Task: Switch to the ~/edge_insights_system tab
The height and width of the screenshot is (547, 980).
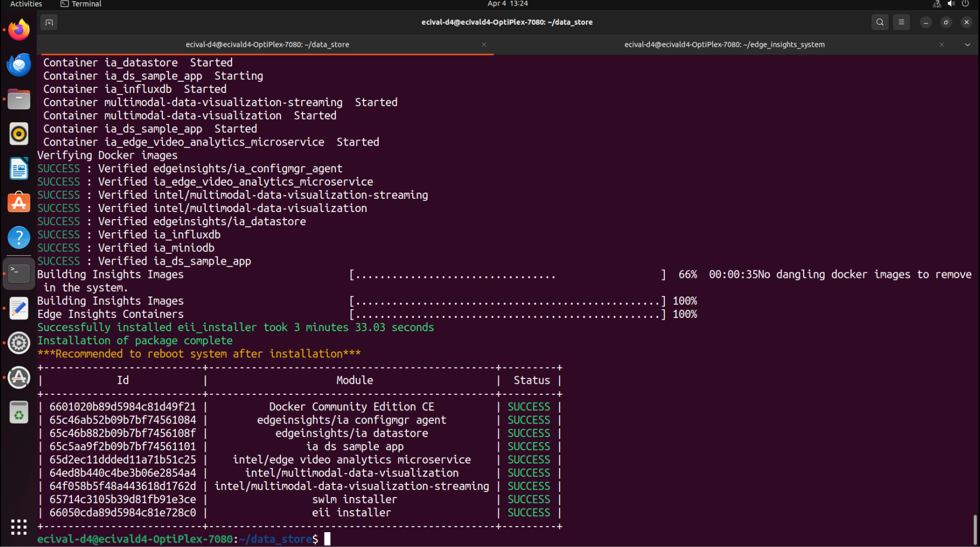Action: [x=724, y=44]
